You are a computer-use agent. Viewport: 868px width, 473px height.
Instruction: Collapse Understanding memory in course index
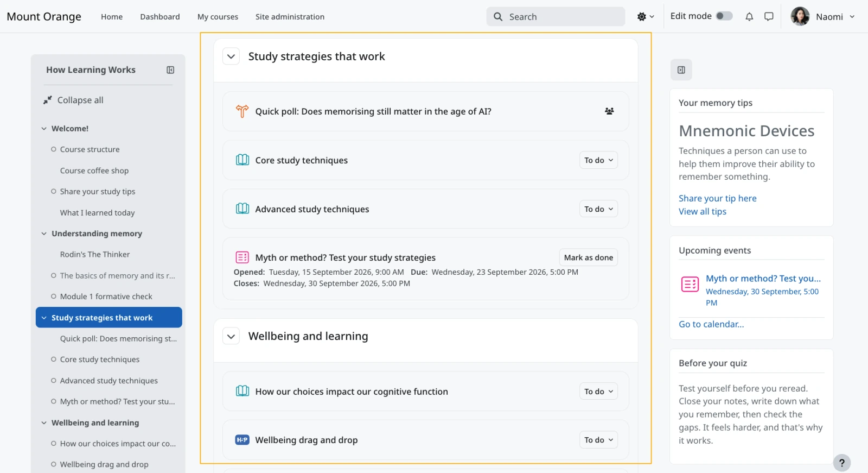click(x=44, y=234)
